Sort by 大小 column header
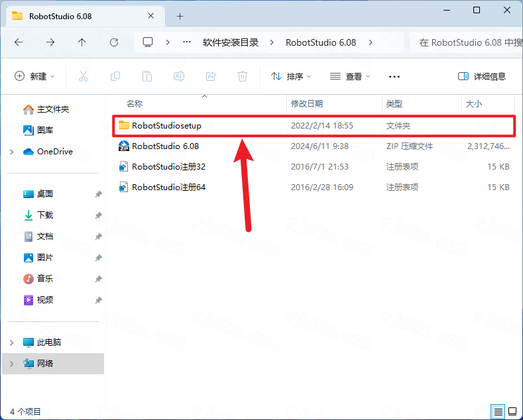This screenshot has height=420, width=523. [474, 103]
